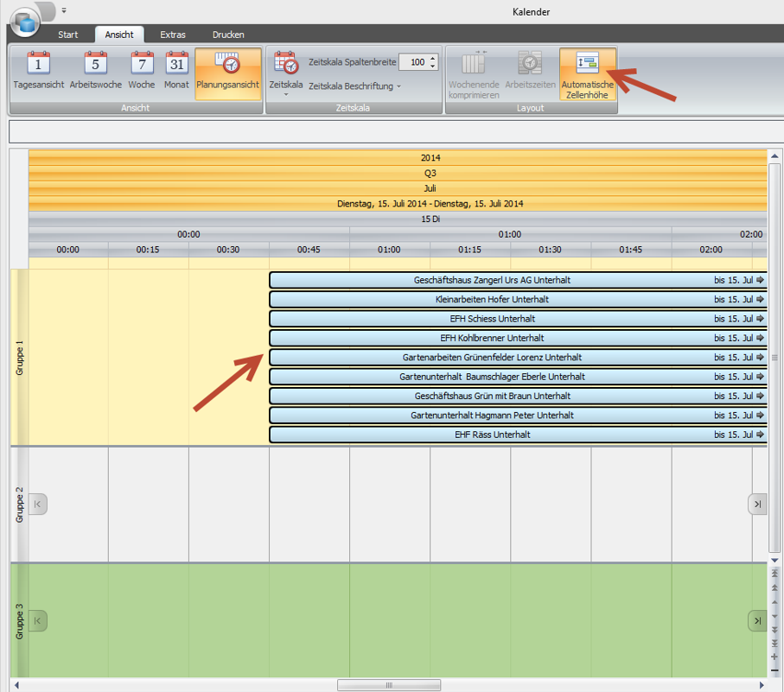Go to first resource in navigator

(774, 573)
